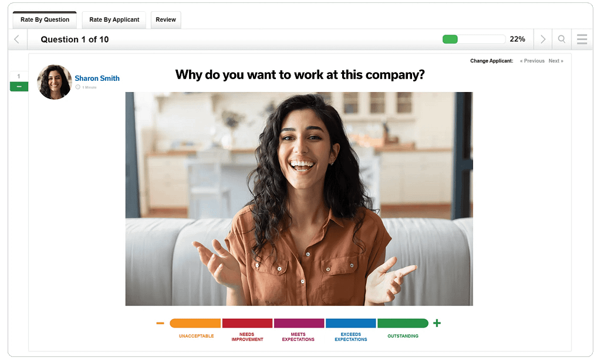Advance to next question with right chevron

coord(543,39)
